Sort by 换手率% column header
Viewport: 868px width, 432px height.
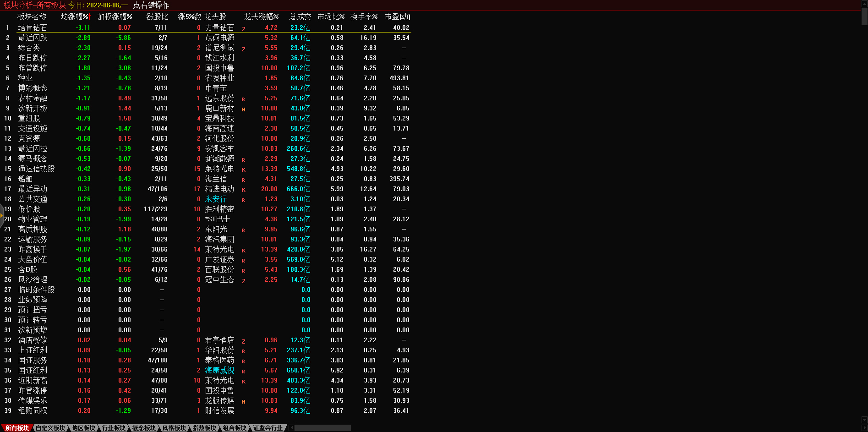pyautogui.click(x=364, y=16)
